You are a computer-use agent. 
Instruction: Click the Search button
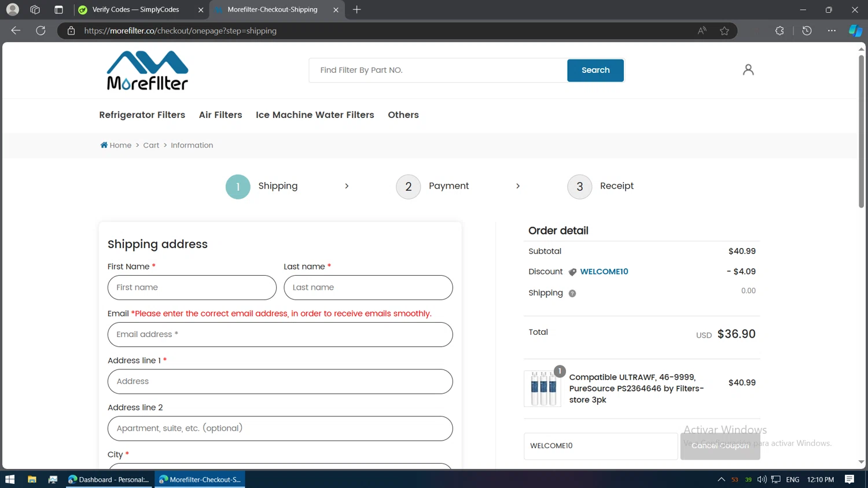pos(595,70)
